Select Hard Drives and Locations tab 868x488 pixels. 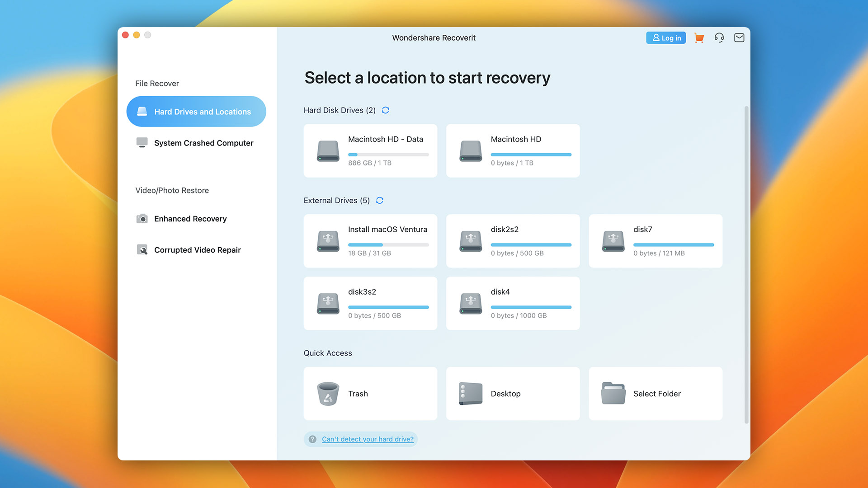click(x=196, y=112)
